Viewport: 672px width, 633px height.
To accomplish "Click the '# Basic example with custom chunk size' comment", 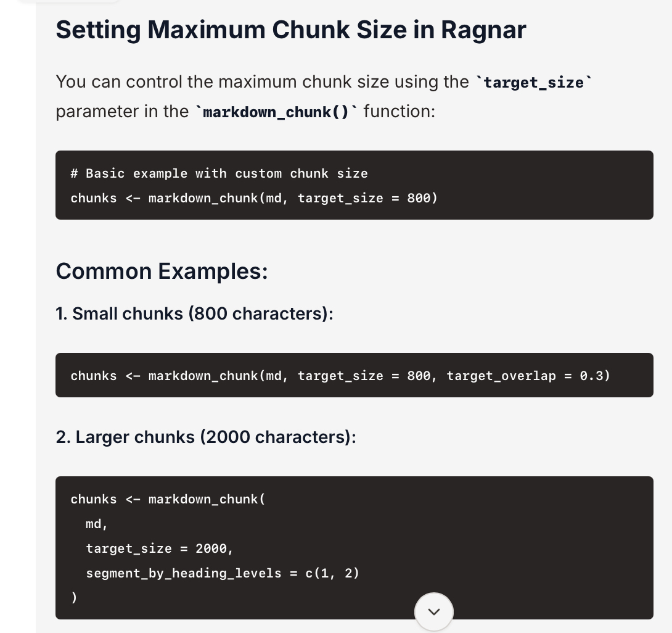I will coord(219,173).
